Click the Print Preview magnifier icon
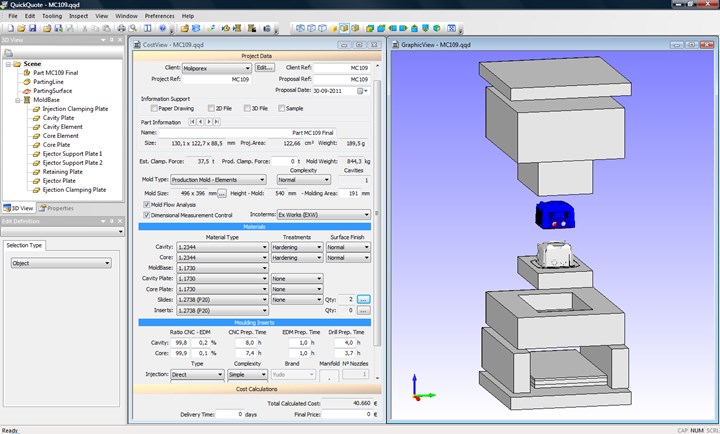 pos(133,28)
